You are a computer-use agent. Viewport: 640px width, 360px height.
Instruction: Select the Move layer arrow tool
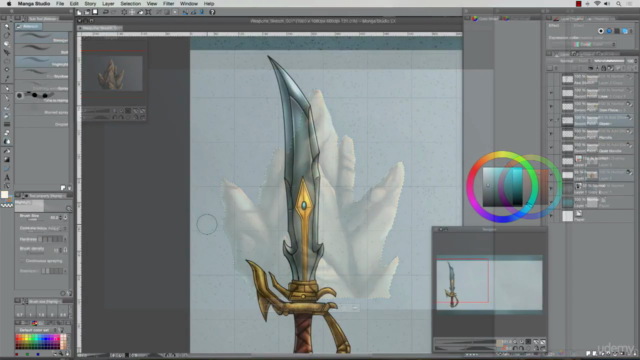[x=7, y=52]
